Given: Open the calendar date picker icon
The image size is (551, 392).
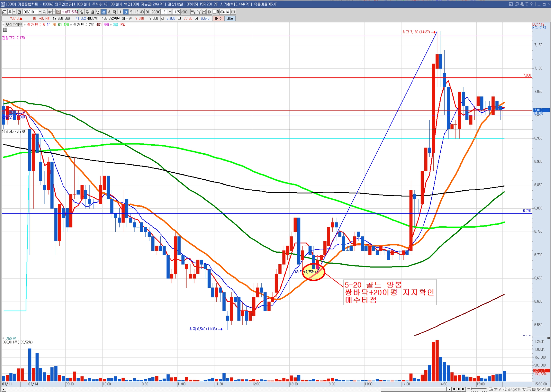Looking at the screenshot, I should (x=233, y=12).
